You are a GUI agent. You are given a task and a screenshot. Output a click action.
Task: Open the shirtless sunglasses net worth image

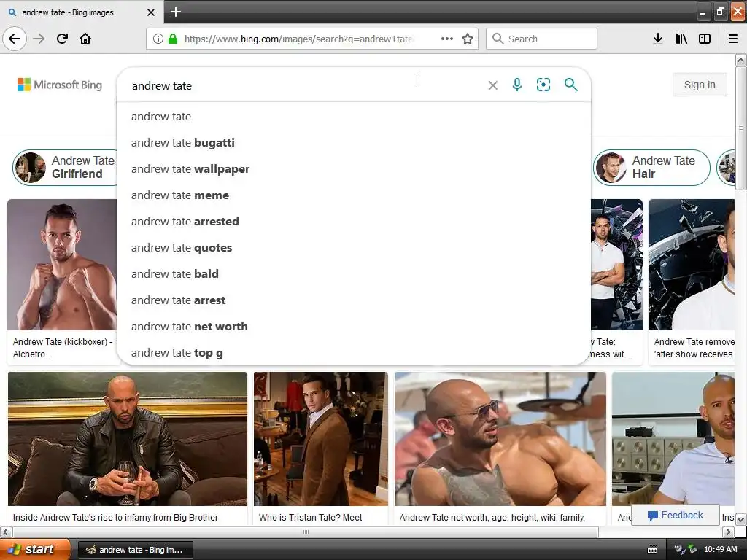tap(500, 438)
